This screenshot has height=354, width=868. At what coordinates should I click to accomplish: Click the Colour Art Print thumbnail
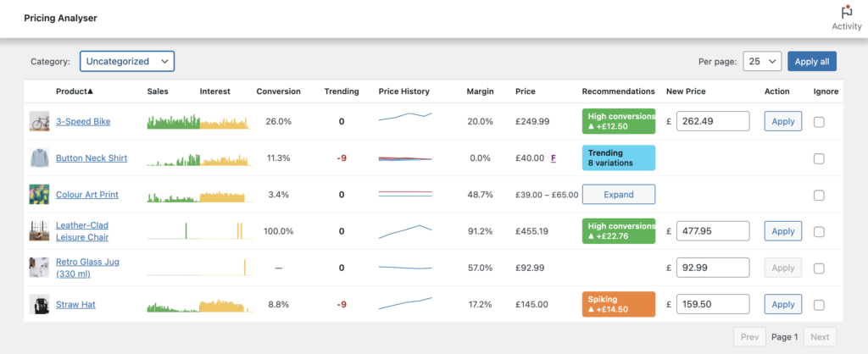tap(39, 195)
